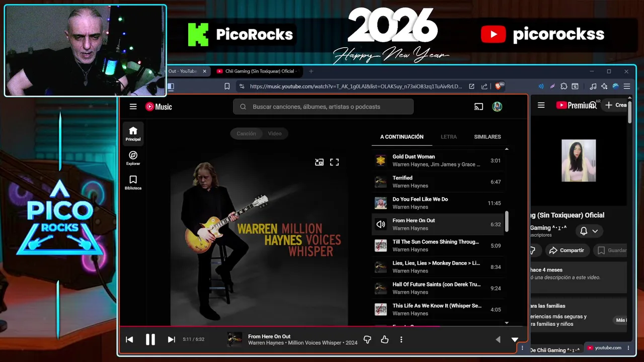This screenshot has width=644, height=362.
Task: Open browser extensions puzzle icon
Action: coord(563,86)
